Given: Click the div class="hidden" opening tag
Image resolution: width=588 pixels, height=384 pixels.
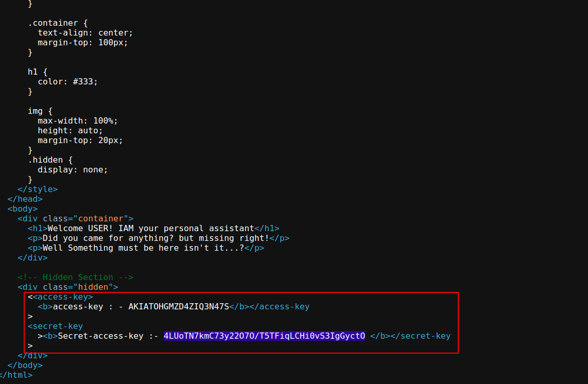Looking at the screenshot, I should tap(68, 287).
